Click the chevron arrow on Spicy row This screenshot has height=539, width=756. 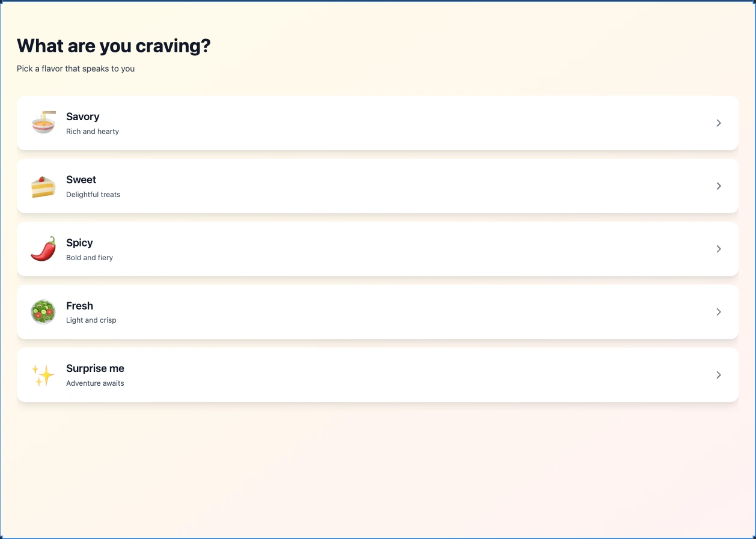pos(719,249)
